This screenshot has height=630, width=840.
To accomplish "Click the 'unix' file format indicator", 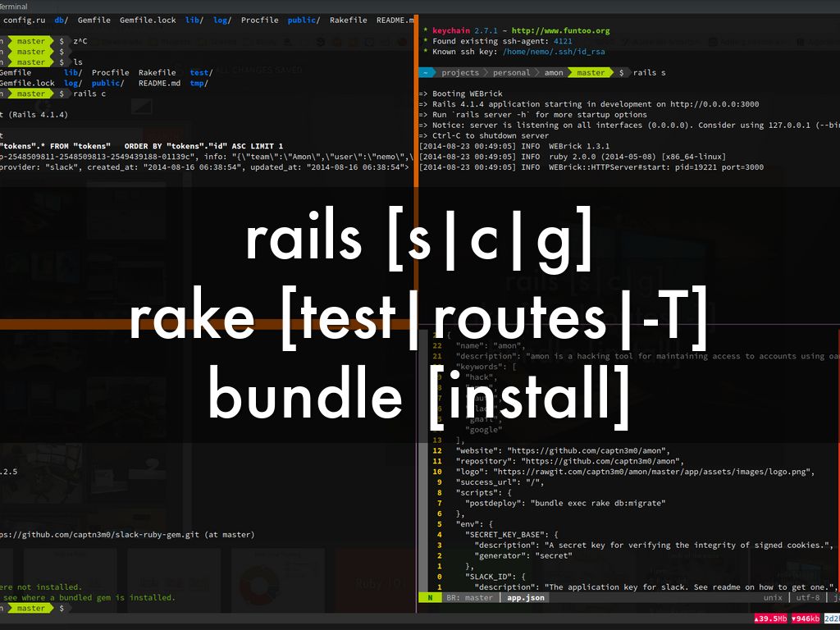I will [x=773, y=598].
